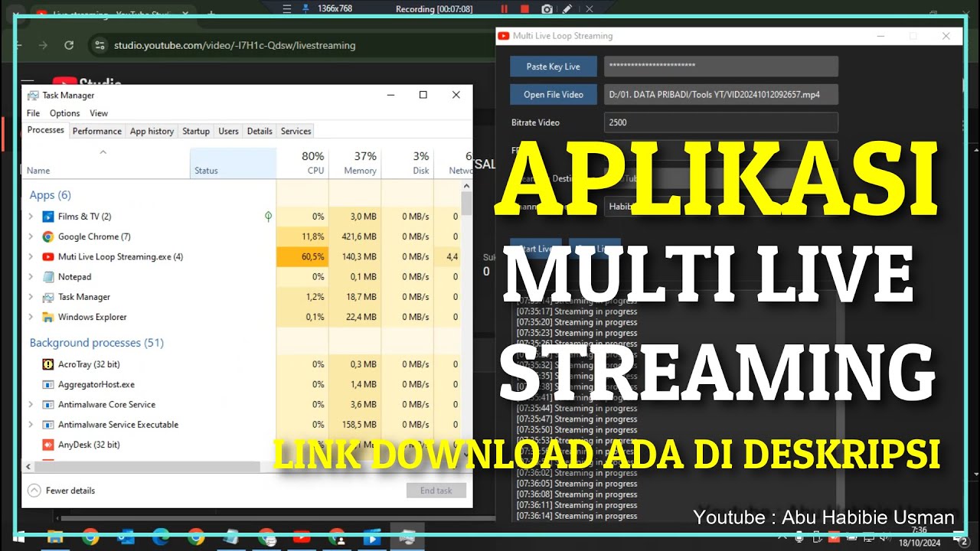980x551 pixels.
Task: Click the Films & TV app icon in Task Manager
Action: 48,217
